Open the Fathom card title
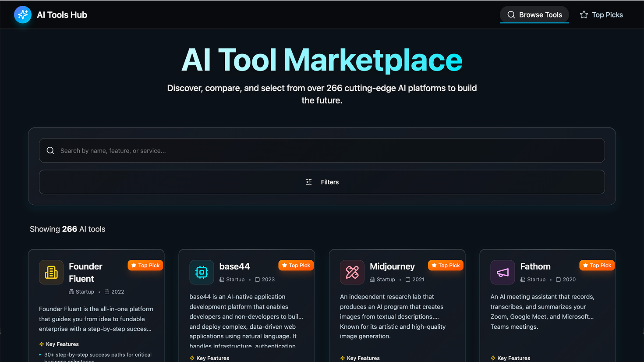This screenshot has width=644, height=362. click(535, 266)
